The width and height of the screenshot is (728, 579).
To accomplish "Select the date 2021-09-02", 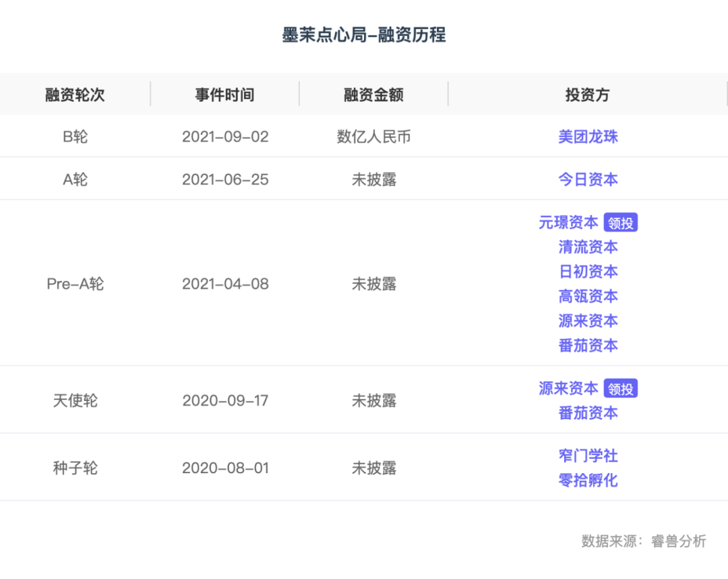I will click(x=225, y=136).
